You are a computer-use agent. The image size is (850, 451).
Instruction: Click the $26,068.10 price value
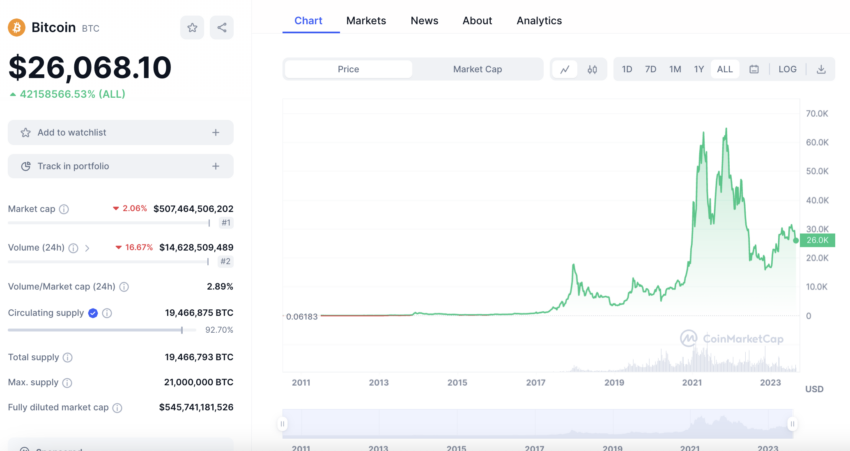(90, 68)
